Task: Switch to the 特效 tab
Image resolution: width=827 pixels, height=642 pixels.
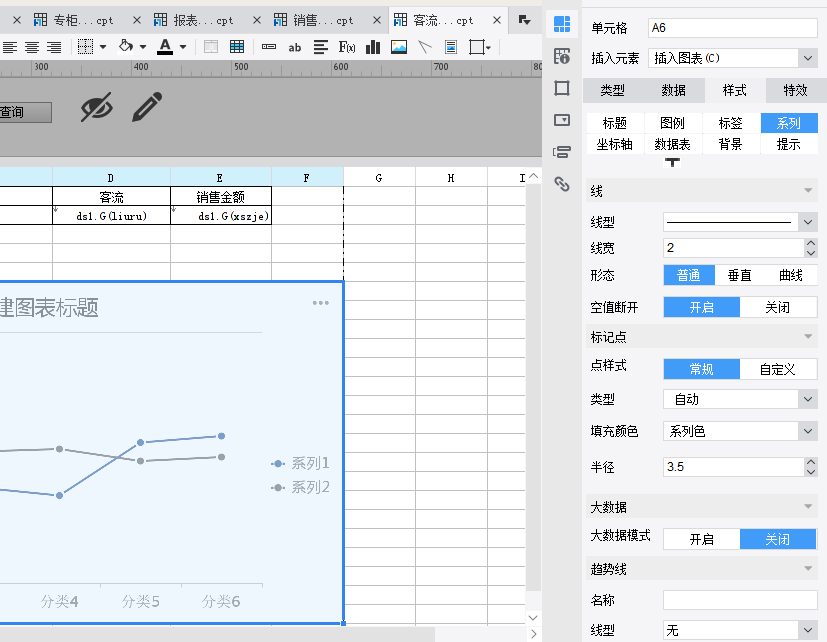Action: [x=795, y=91]
